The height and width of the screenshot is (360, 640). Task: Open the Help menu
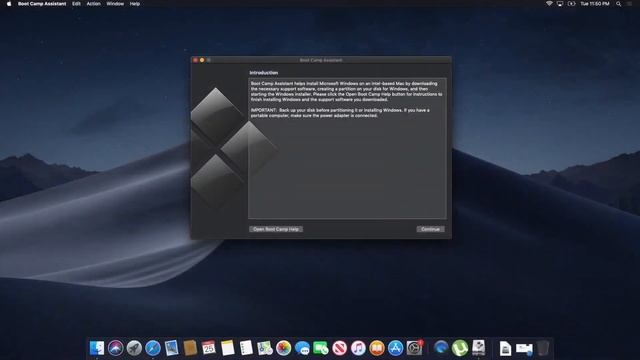(135, 4)
